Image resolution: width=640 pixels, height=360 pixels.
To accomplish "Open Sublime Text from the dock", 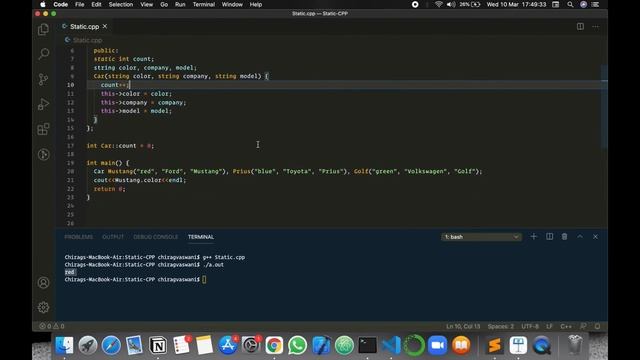I will (x=494, y=345).
